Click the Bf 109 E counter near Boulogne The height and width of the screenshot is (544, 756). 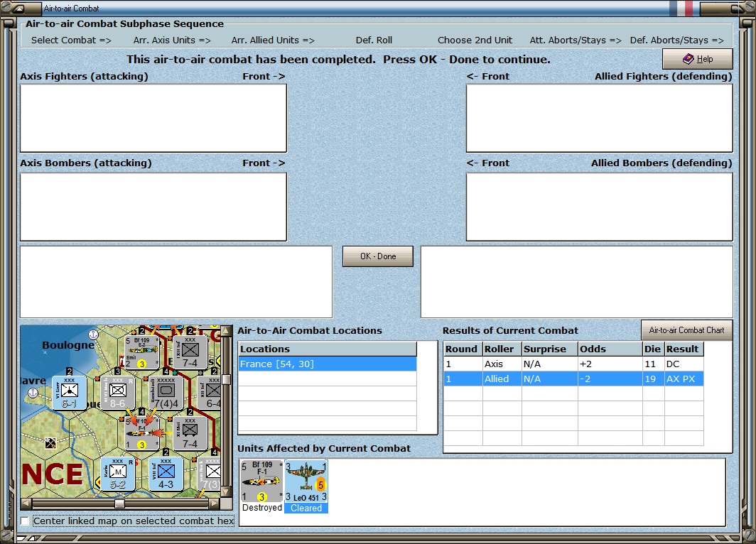pyautogui.click(x=142, y=352)
